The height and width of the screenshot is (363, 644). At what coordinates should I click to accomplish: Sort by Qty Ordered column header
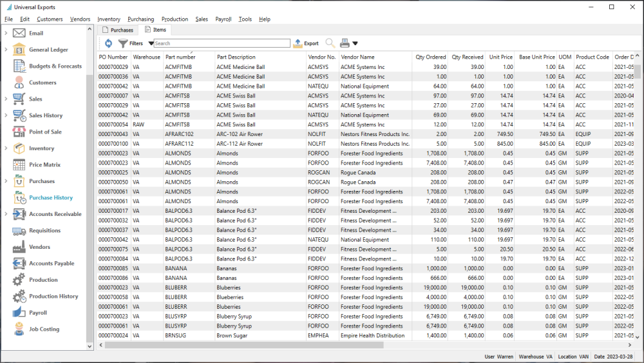(x=430, y=57)
